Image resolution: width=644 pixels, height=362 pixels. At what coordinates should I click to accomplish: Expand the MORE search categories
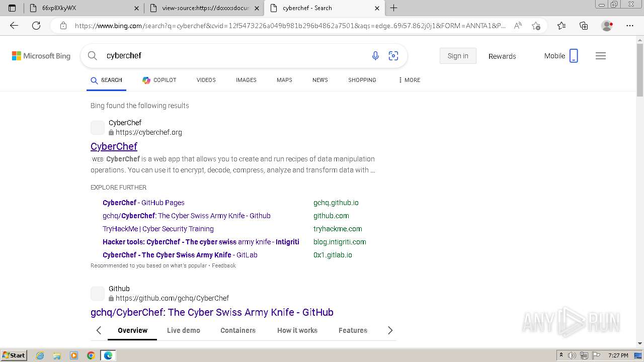click(409, 80)
